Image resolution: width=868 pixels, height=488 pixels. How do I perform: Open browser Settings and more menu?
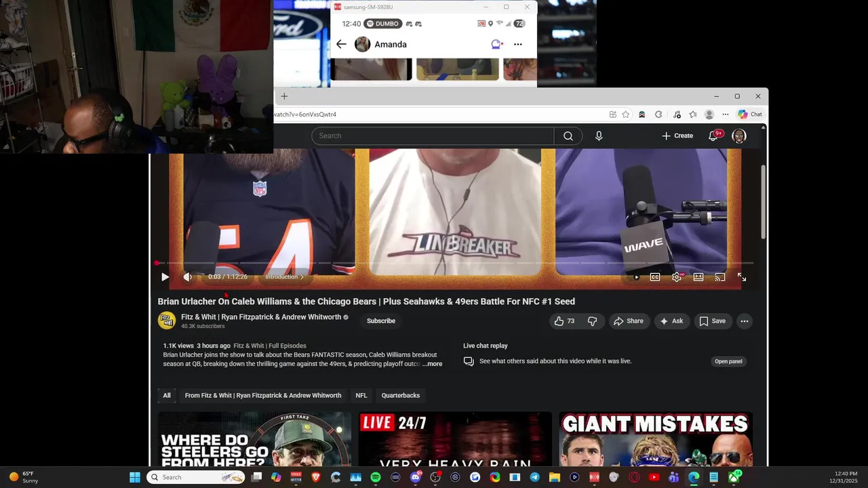(726, 115)
